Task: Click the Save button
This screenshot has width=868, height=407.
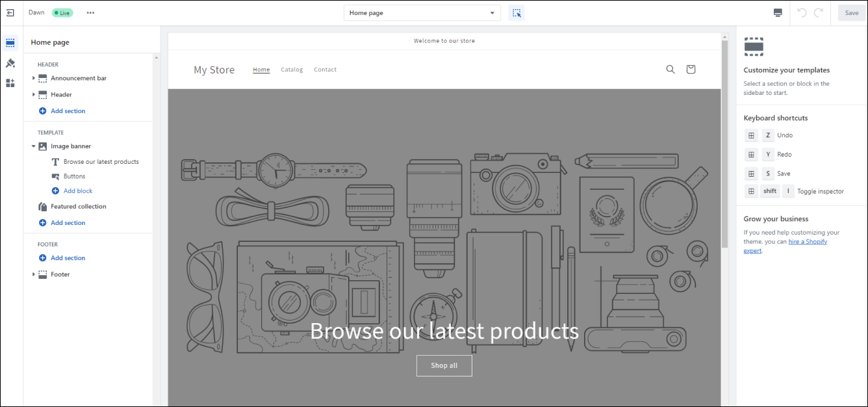Action: [x=852, y=13]
